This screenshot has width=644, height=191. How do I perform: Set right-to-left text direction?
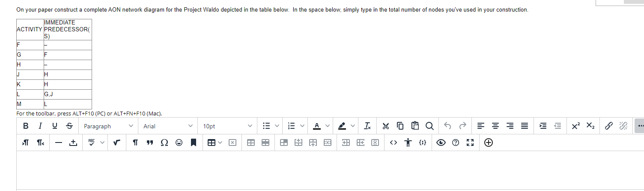click(x=40, y=143)
